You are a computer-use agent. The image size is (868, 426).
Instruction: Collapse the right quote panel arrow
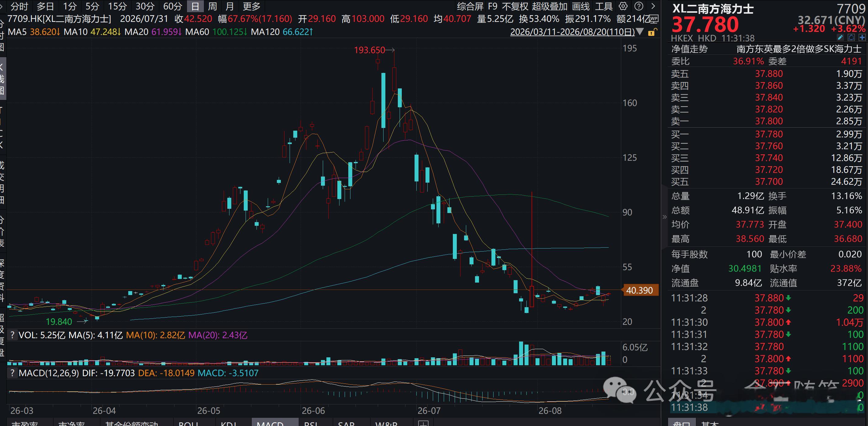click(x=664, y=217)
